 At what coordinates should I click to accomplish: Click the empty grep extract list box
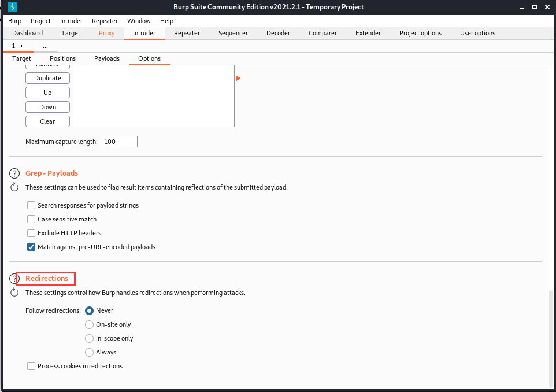coord(154,96)
